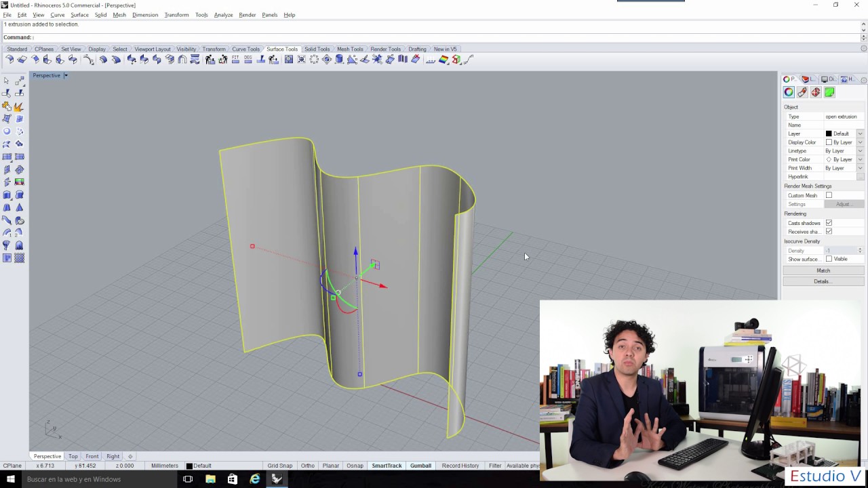Click the Match button in Properties
Viewport: 868px width, 488px height.
tap(823, 270)
